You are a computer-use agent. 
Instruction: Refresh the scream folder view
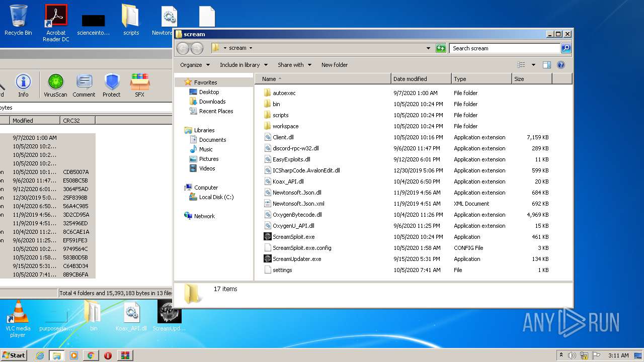tap(441, 48)
